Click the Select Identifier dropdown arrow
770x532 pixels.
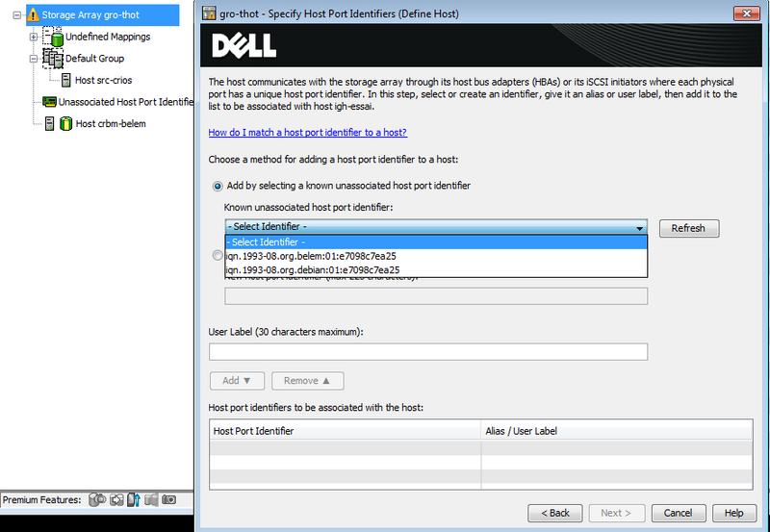(x=639, y=228)
